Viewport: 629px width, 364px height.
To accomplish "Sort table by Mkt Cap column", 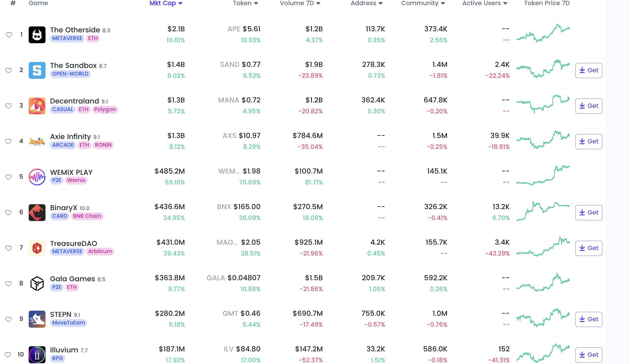I will point(166,3).
